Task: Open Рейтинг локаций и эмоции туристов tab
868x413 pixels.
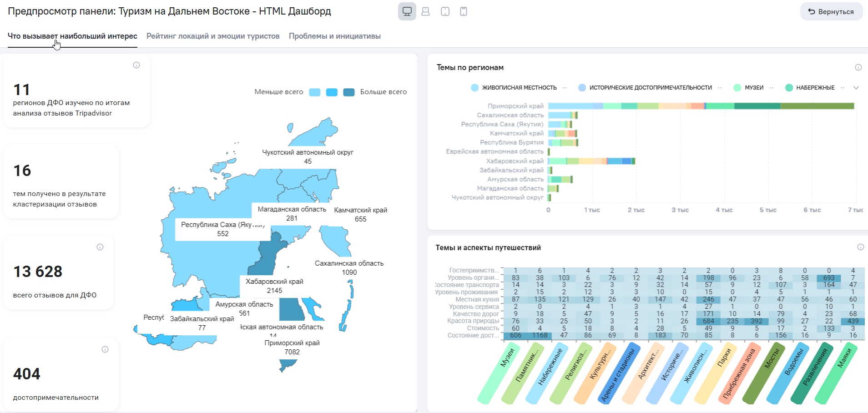Action: [x=213, y=36]
